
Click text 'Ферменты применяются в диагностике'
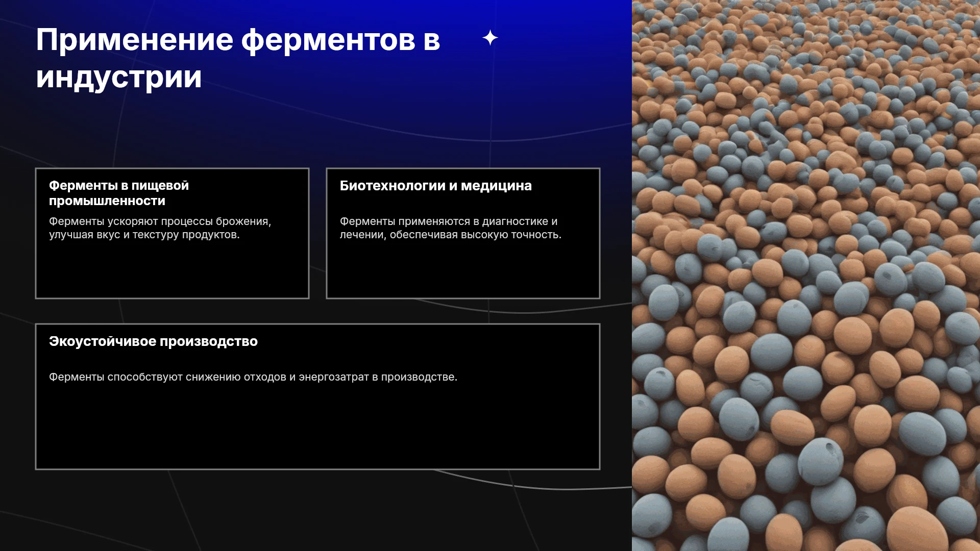444,221
